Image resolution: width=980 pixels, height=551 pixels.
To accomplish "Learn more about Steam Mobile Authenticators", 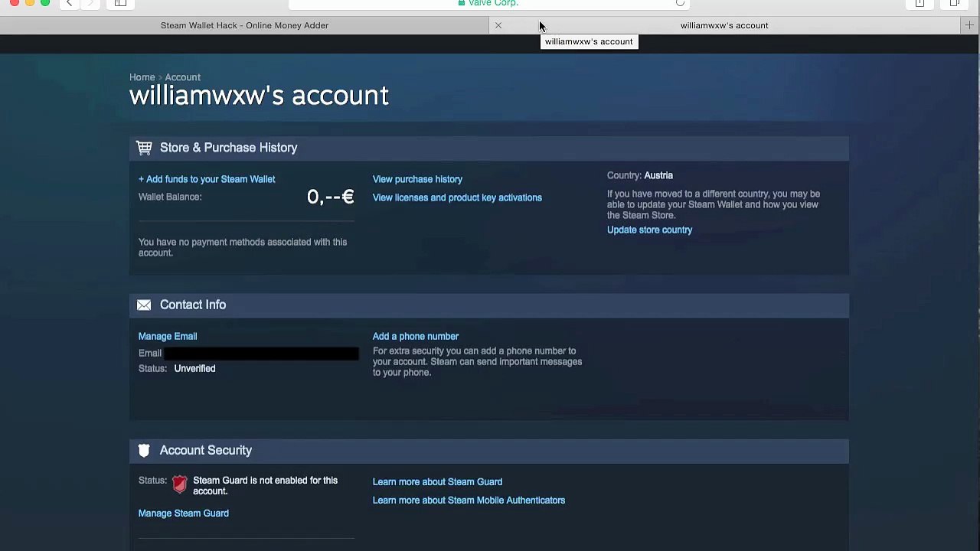I will pos(469,500).
